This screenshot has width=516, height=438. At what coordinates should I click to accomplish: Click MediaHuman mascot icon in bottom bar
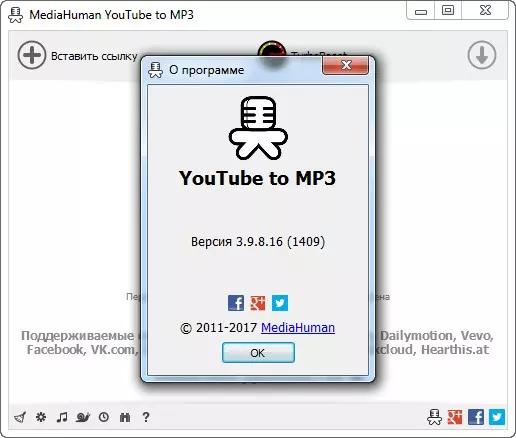[434, 417]
